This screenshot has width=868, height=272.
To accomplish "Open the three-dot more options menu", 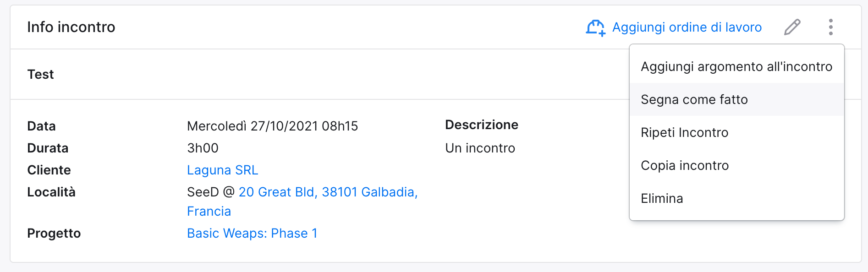I will coord(831,27).
